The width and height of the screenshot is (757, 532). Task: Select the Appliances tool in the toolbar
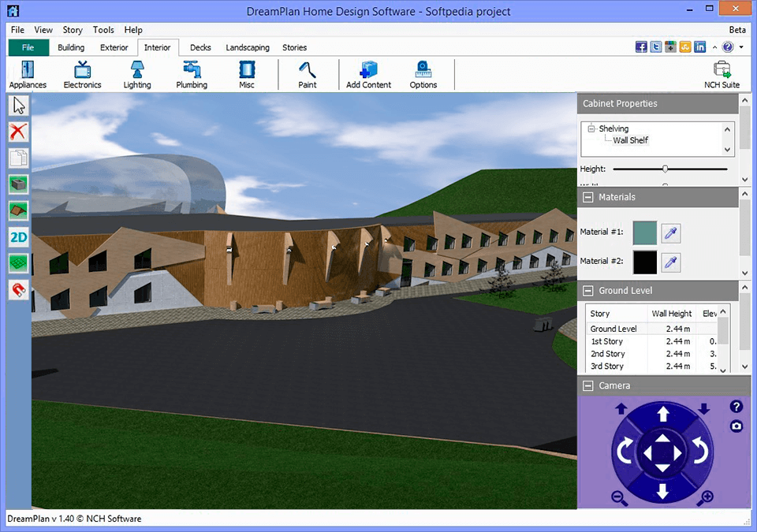(27, 74)
